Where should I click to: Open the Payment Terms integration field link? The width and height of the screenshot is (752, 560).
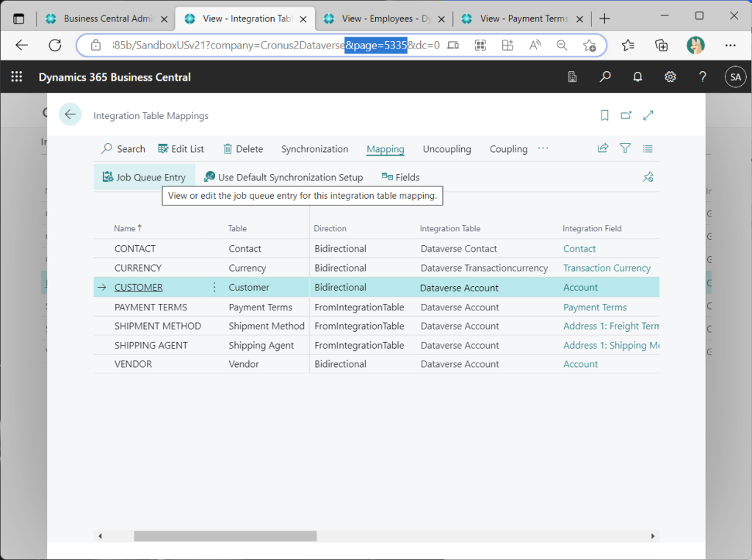(595, 307)
